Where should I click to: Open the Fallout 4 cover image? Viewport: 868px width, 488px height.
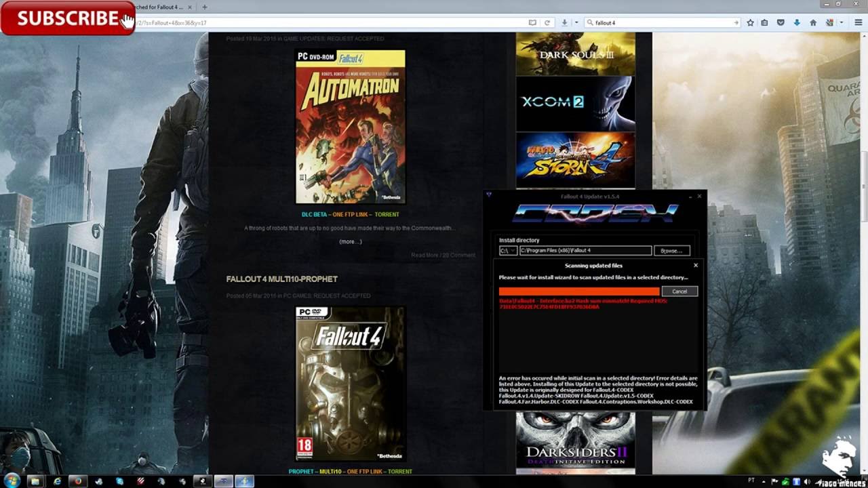click(351, 384)
